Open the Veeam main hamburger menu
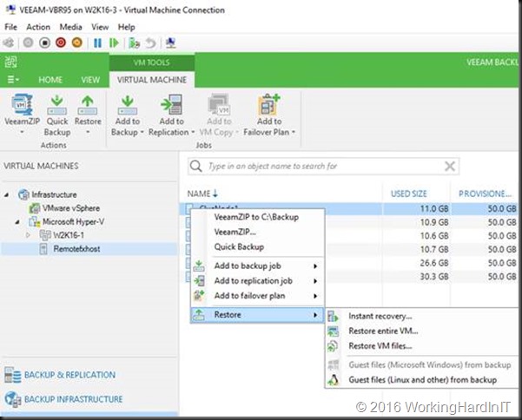 click(x=13, y=80)
